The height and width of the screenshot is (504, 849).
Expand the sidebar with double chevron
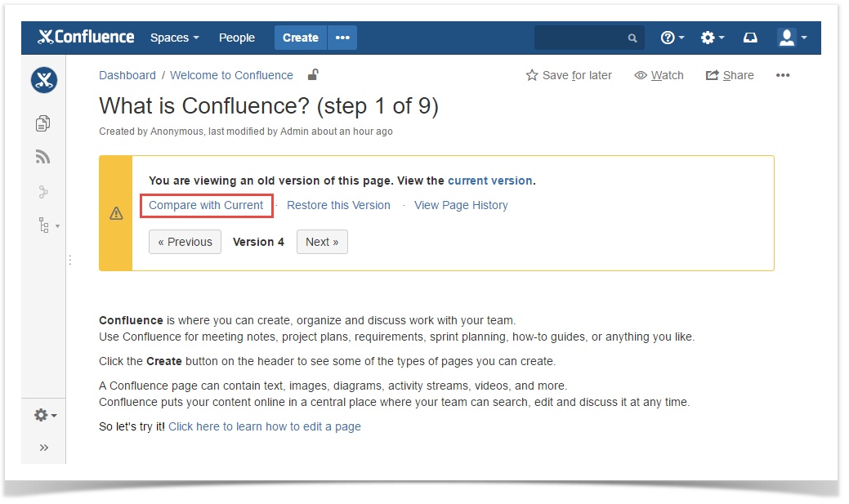point(44,448)
